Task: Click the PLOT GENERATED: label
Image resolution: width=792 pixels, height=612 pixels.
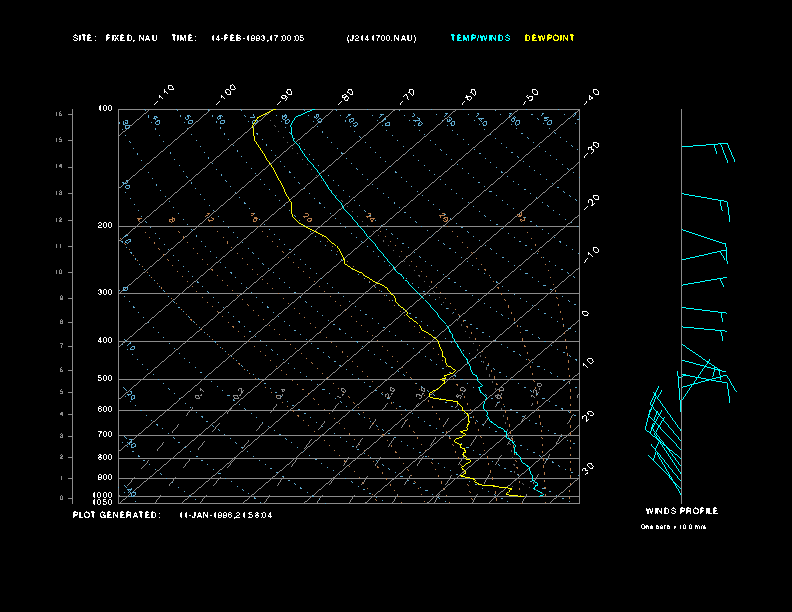Action: coord(117,515)
